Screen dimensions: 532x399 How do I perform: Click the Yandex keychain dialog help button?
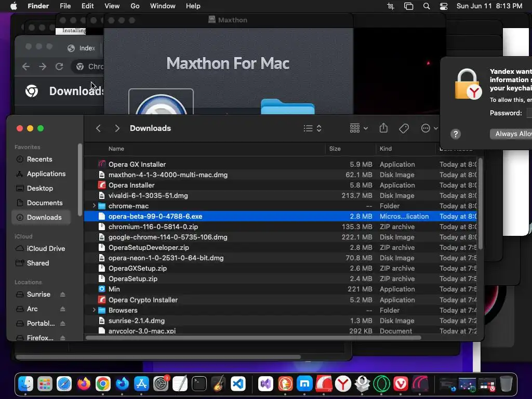pyautogui.click(x=456, y=134)
